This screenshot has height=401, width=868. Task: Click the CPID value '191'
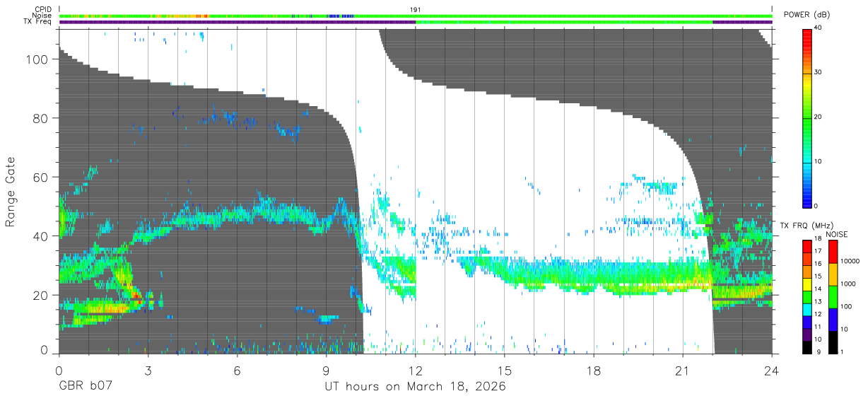tap(416, 9)
